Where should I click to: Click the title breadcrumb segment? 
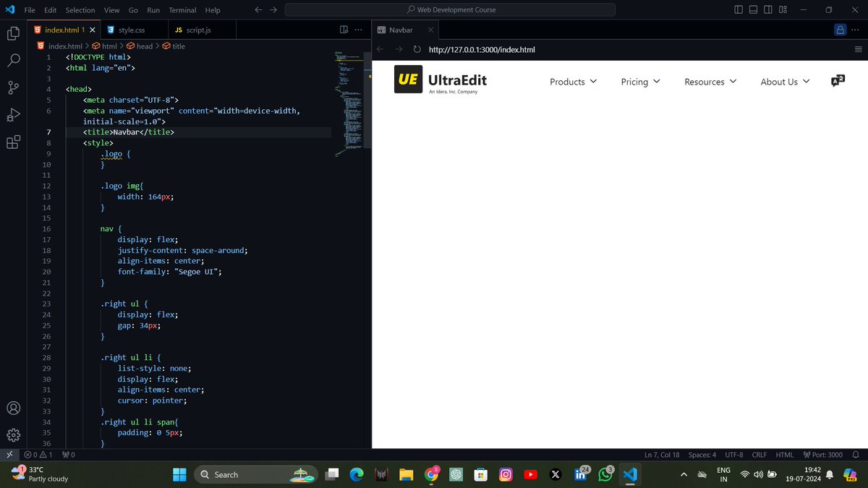click(174, 46)
